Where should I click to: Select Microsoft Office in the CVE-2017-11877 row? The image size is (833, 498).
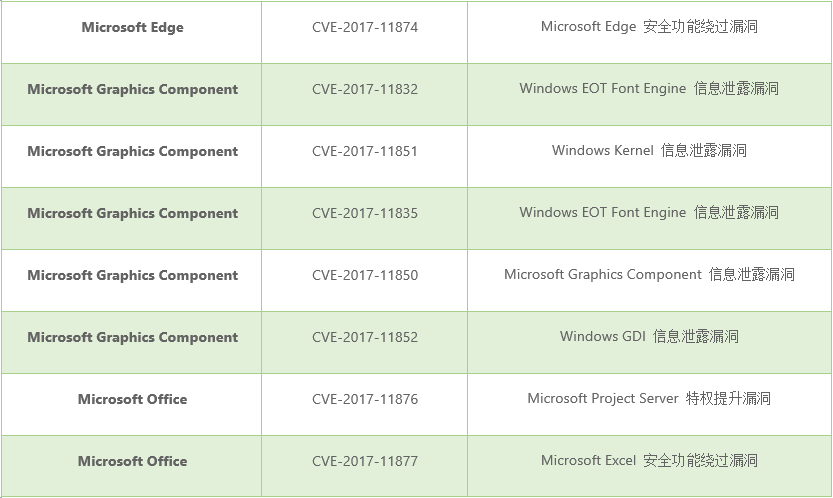point(132,462)
